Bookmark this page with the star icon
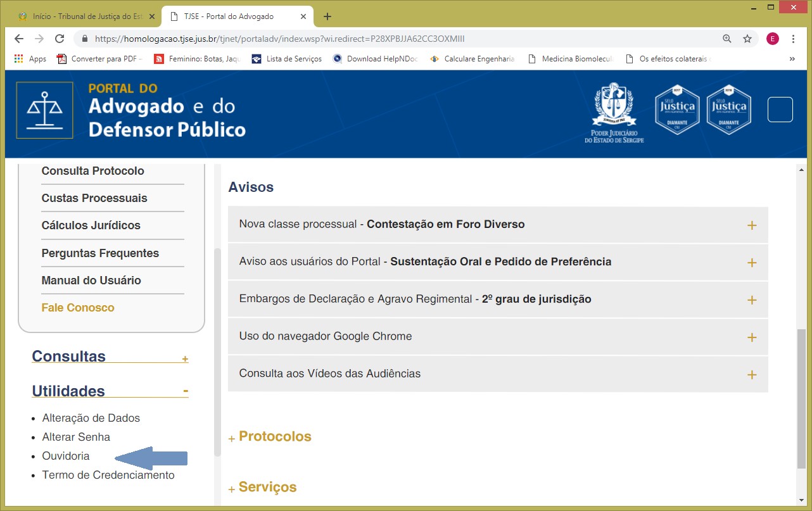The width and height of the screenshot is (812, 511). tap(747, 39)
